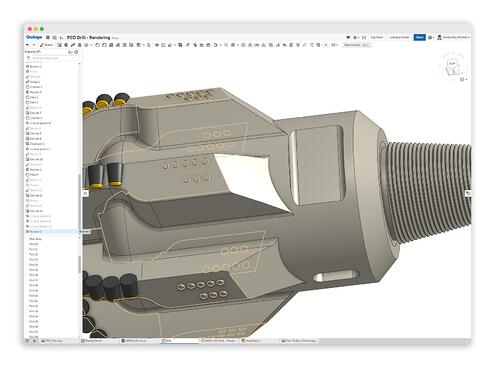Viewport: 495px width, 368px height.
Task: Open the user account dropdown
Action: coord(454,37)
